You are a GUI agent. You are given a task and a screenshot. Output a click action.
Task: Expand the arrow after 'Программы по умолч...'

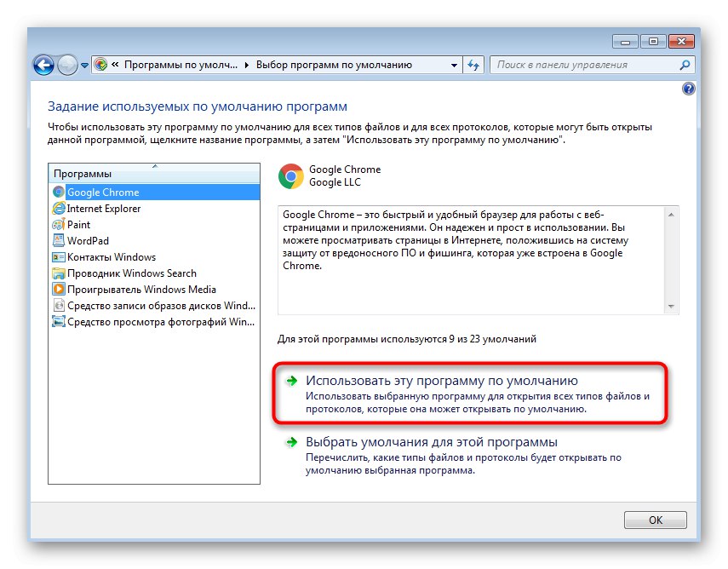coord(247,65)
